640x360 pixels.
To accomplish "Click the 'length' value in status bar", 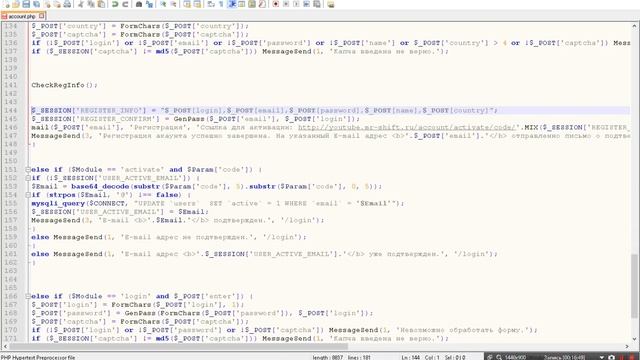I will click(x=328, y=357).
